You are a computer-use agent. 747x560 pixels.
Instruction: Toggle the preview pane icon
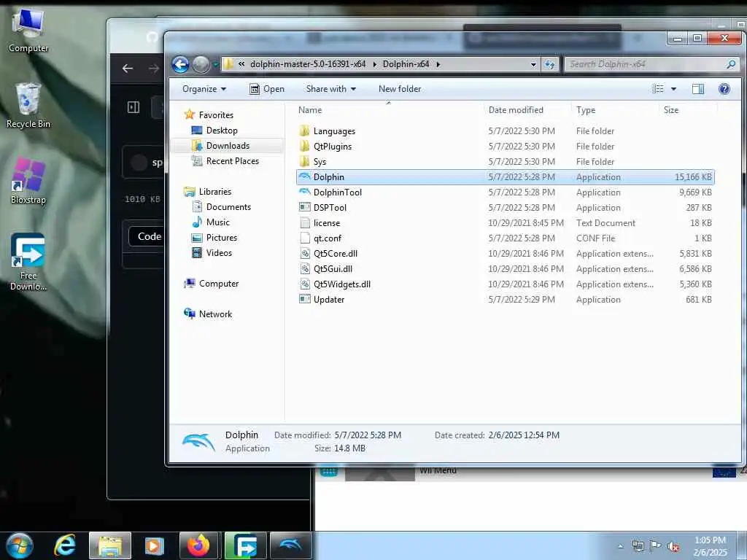click(x=698, y=89)
